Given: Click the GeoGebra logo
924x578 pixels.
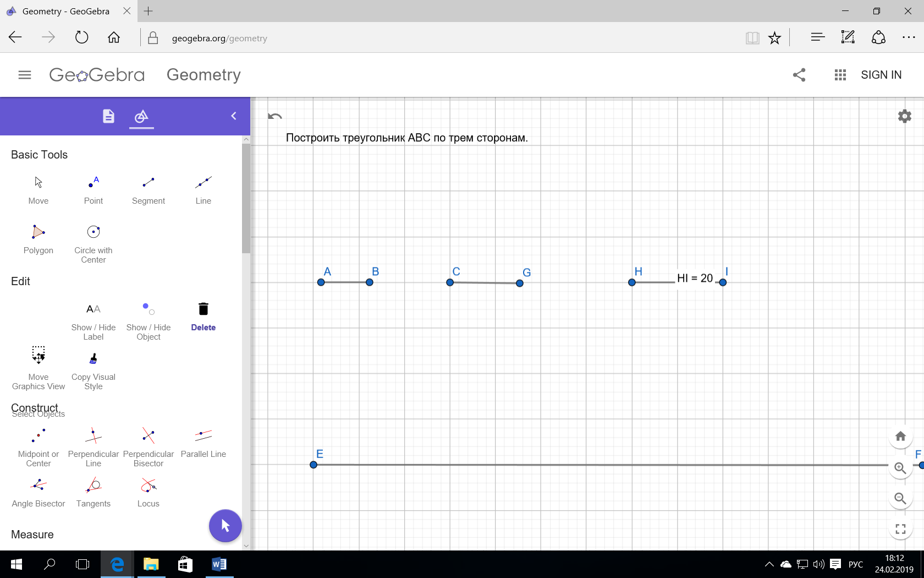Looking at the screenshot, I should pyautogui.click(x=97, y=75).
